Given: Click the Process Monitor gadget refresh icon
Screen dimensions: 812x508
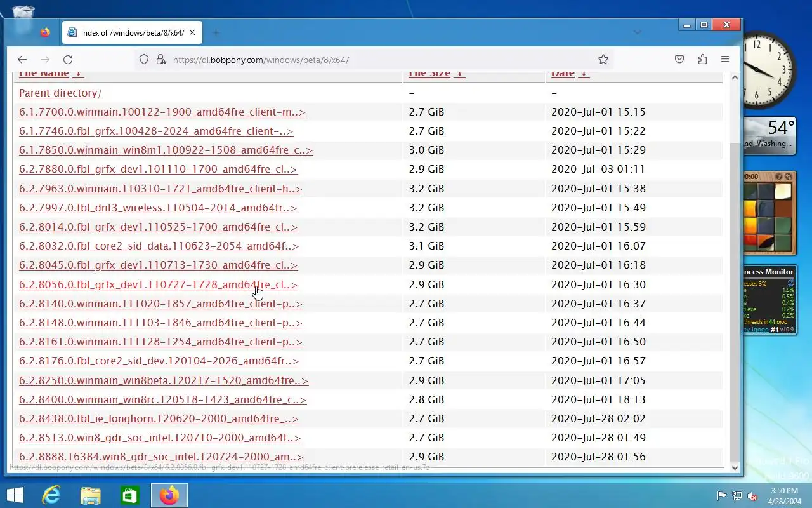Looking at the screenshot, I should [790, 282].
